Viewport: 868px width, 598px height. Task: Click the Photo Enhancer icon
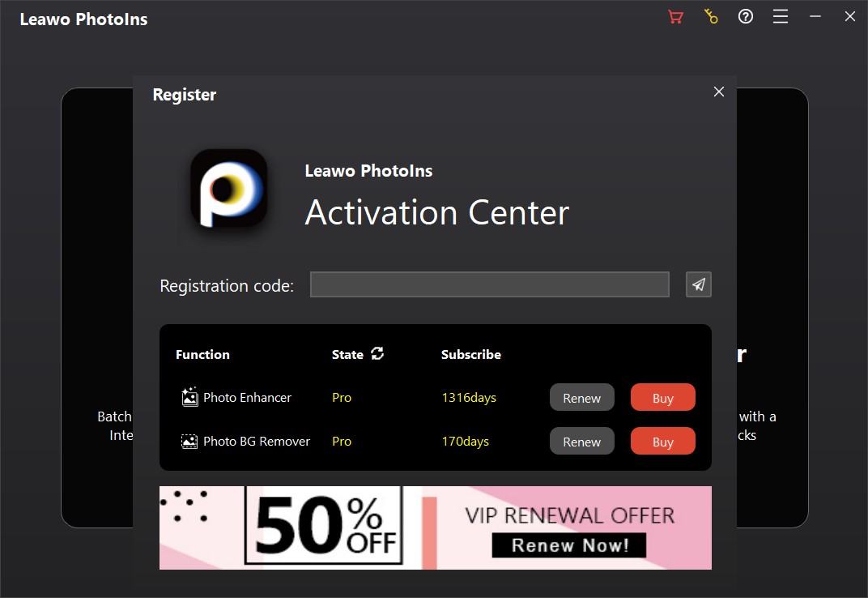click(x=189, y=397)
